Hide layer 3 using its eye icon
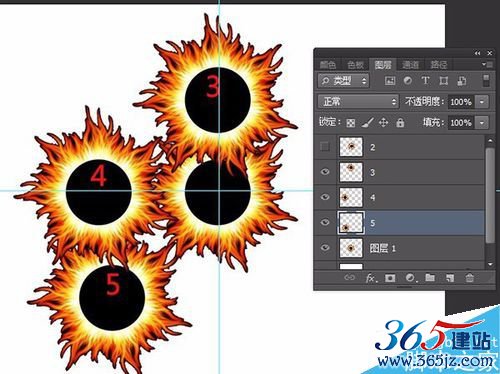Screen dimensions: 500x374 pyautogui.click(x=325, y=172)
